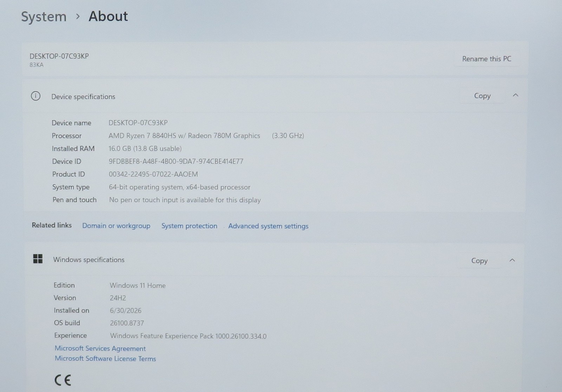Click the Version label
Viewport: 562px width, 392px height.
tap(65, 298)
